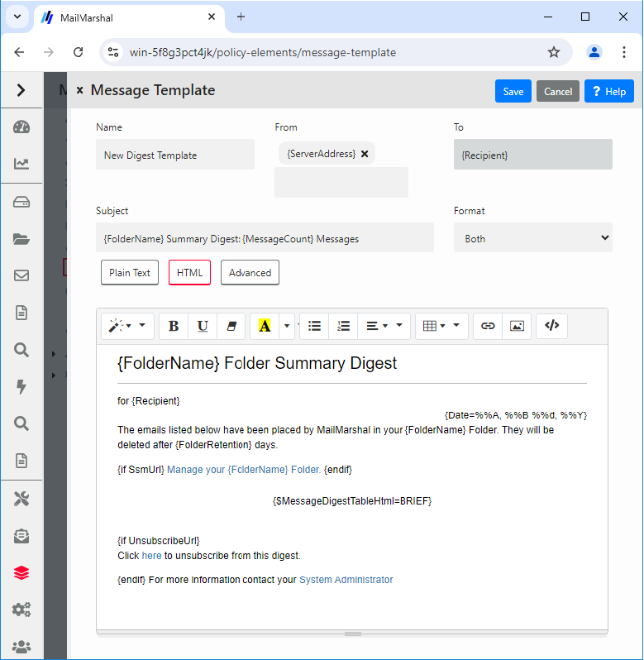644x660 pixels.
Task: Open the font color palette dropdown arrow
Action: coord(287,326)
